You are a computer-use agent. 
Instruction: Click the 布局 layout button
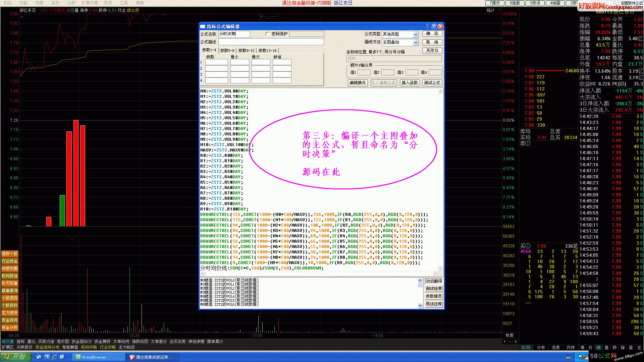tap(509, 336)
